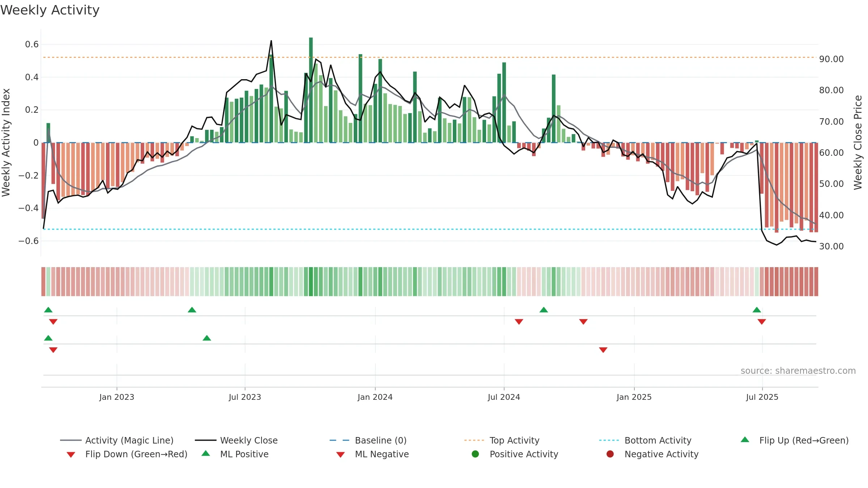Click the cyan dotted Bottom Activity line

tap(430, 229)
